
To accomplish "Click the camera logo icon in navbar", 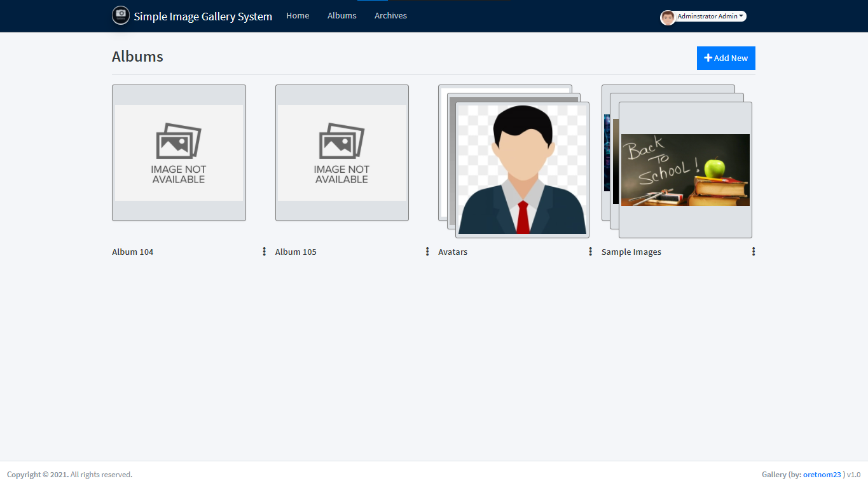I will (121, 16).
